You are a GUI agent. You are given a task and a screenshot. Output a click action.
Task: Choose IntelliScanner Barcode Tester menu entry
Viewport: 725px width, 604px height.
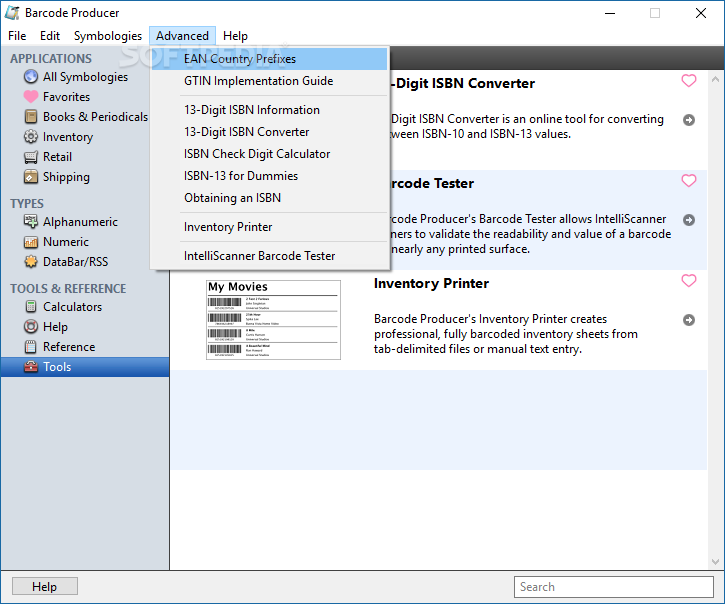point(270,256)
